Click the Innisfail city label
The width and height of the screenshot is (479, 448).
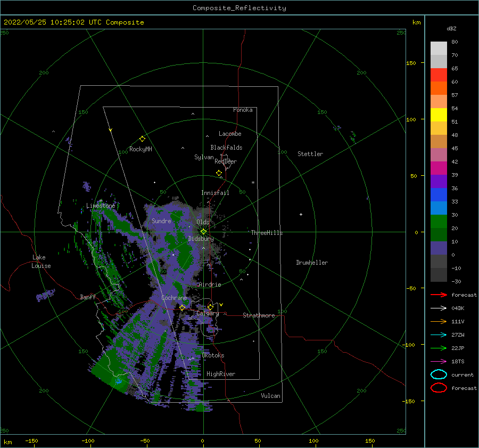click(x=215, y=193)
